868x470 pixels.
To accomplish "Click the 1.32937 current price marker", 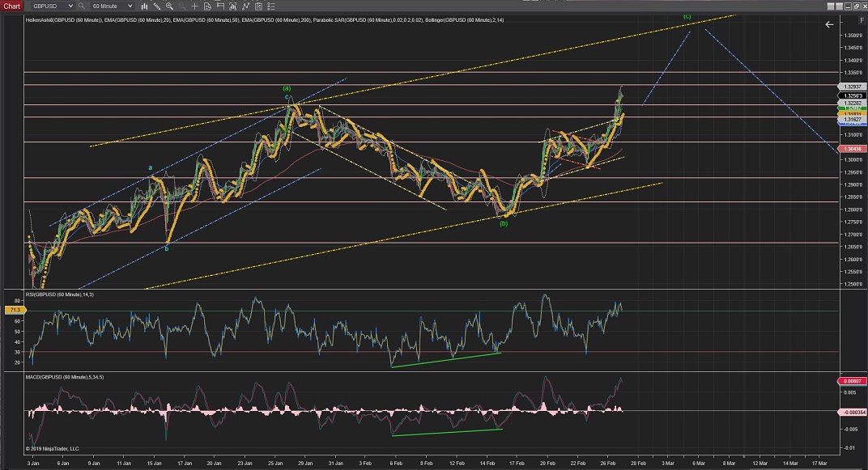I will tap(851, 85).
